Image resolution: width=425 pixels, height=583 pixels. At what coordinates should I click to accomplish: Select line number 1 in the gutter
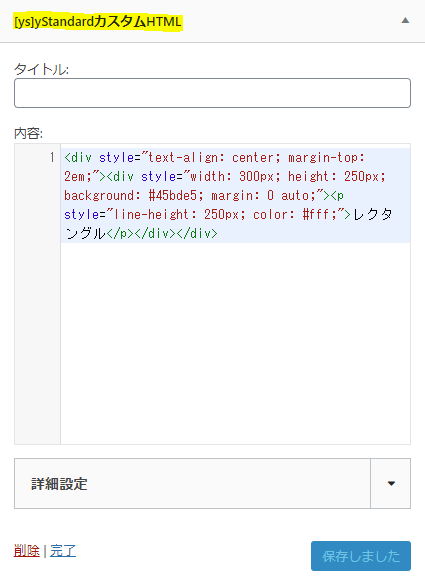pos(52,158)
